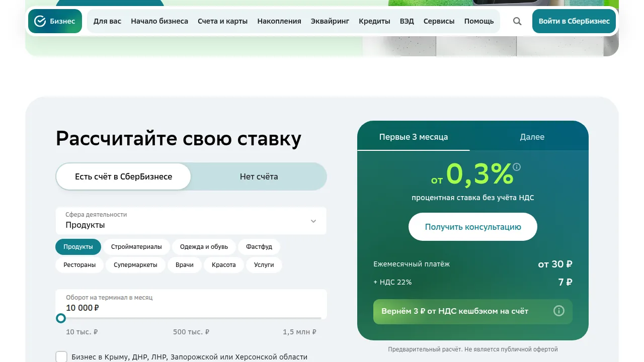Screen dimensions: 644x362
Task: Open the Помощь menu
Action: [479, 21]
